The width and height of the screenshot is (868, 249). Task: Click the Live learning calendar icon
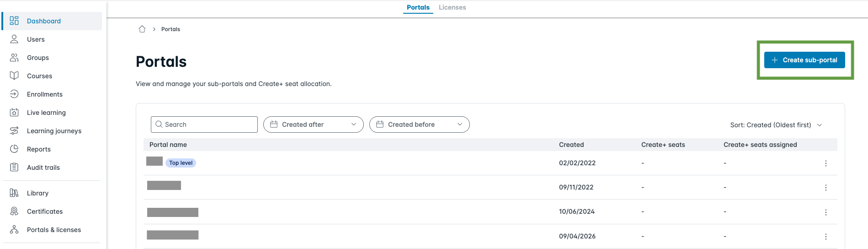(14, 113)
